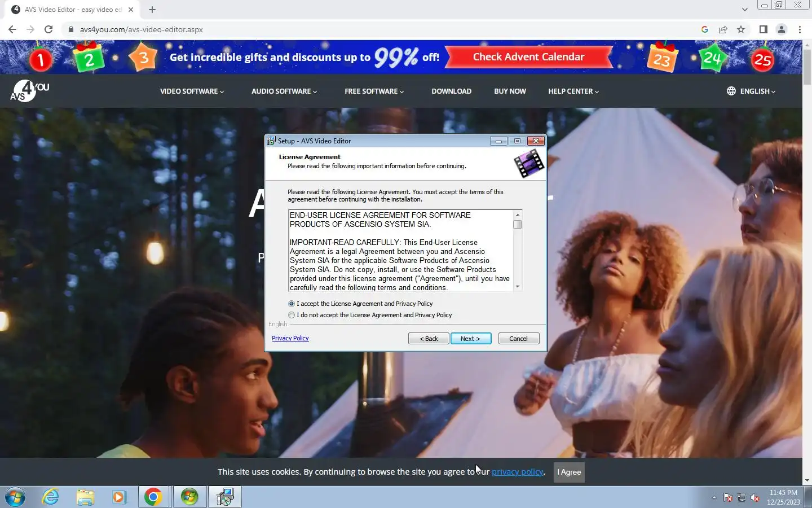812x508 pixels.
Task: Click advent gift number 1
Action: (40, 60)
